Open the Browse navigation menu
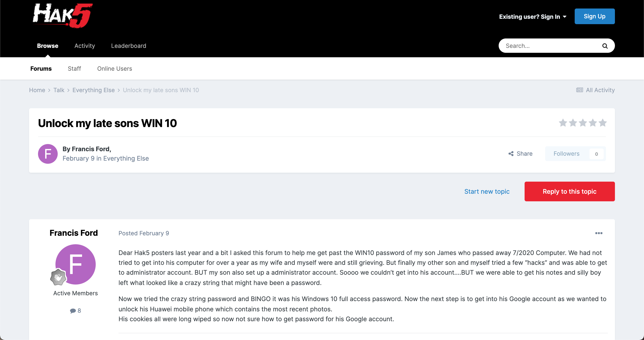This screenshot has height=340, width=644. [47, 46]
